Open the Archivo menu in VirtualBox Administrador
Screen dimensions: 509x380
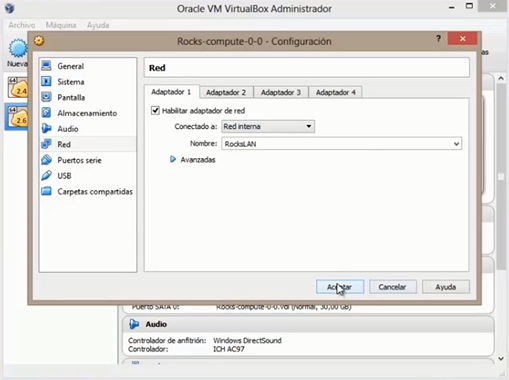22,25
